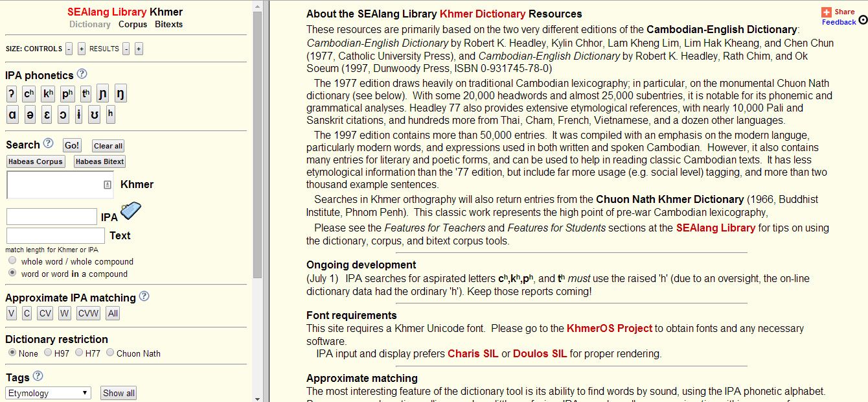
Task: Apply All approximate matching
Action: (113, 314)
